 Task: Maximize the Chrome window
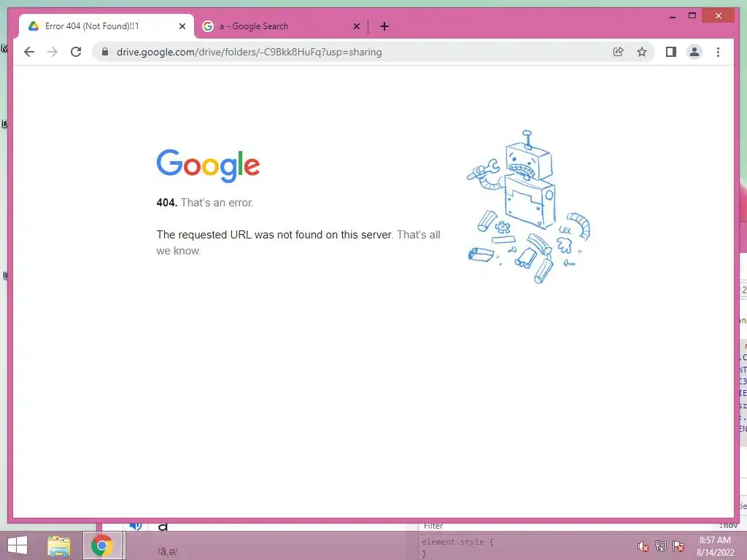point(692,16)
